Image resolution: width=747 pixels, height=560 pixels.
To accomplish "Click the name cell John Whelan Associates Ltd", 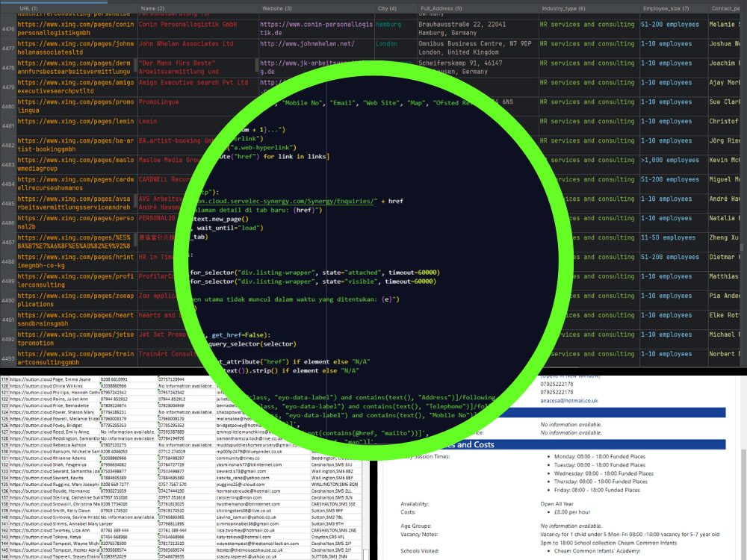I will pos(186,44).
